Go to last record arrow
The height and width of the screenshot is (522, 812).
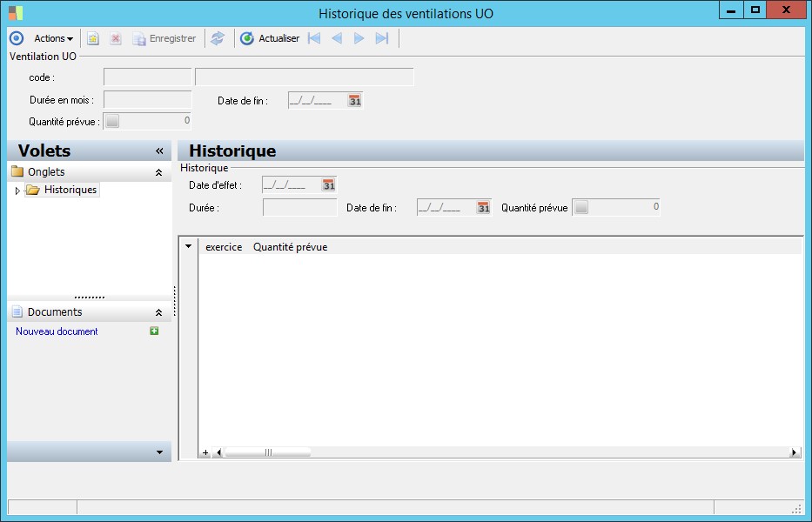[382, 38]
